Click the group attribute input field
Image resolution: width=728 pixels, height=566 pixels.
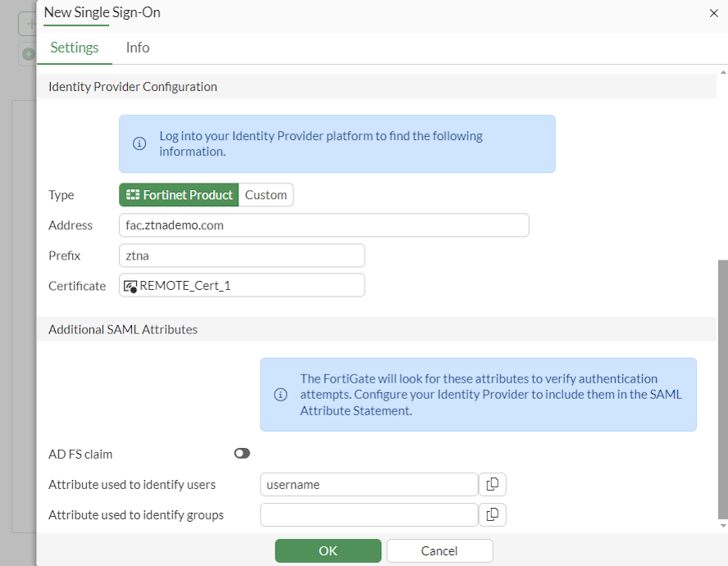[x=369, y=514]
